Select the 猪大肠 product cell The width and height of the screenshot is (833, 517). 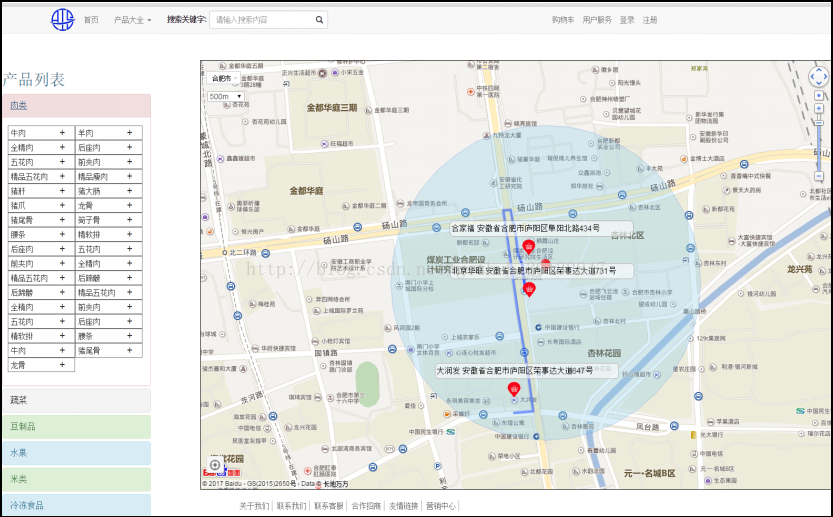[108, 191]
